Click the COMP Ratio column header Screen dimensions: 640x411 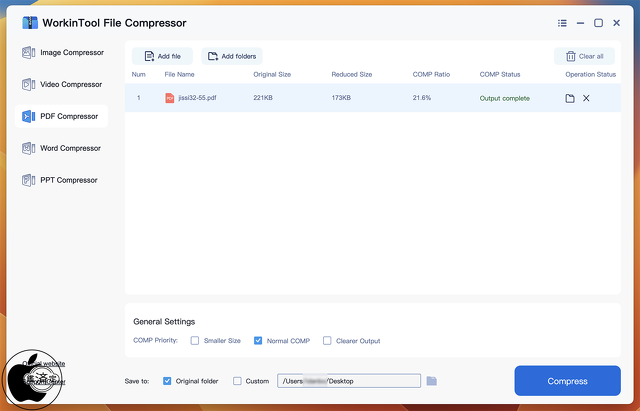tap(431, 74)
